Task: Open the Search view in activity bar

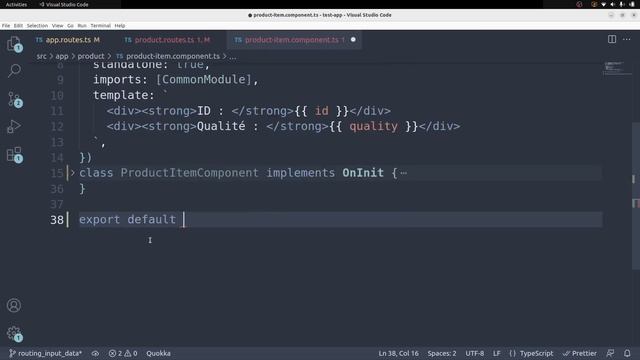Action: coord(14,71)
